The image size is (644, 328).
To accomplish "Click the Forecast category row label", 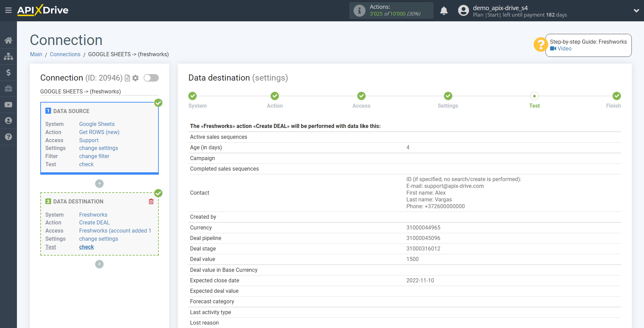I will click(x=212, y=301).
